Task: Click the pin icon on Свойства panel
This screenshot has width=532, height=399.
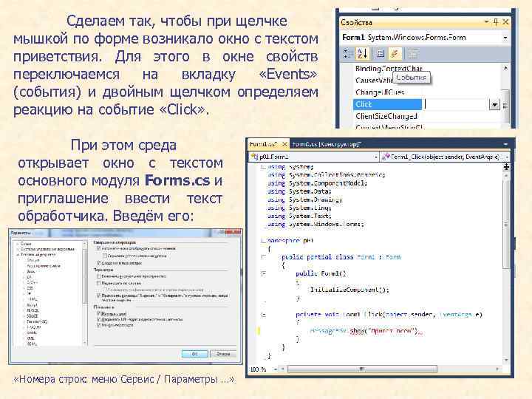Action: coord(496,22)
